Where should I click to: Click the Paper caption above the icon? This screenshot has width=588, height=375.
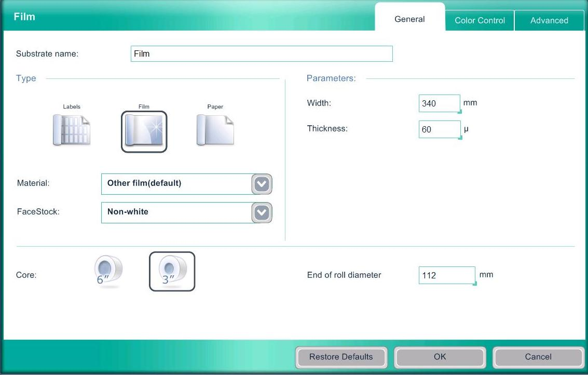[x=215, y=106]
